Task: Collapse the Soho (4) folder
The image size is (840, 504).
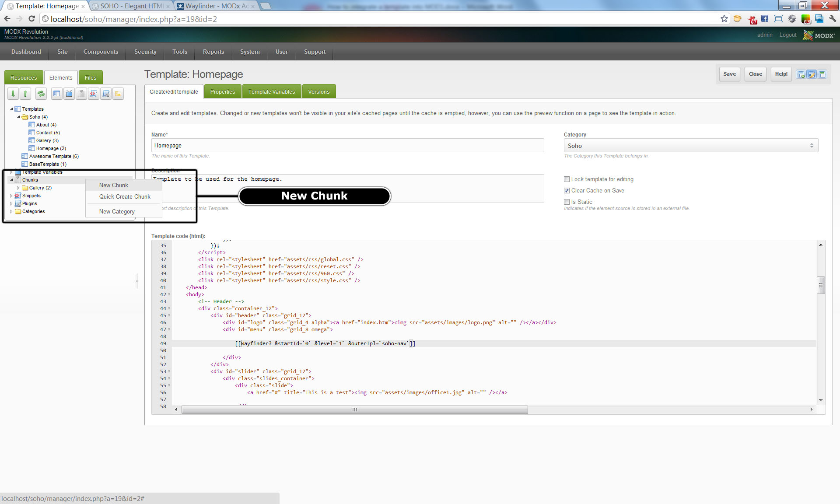Action: tap(18, 117)
